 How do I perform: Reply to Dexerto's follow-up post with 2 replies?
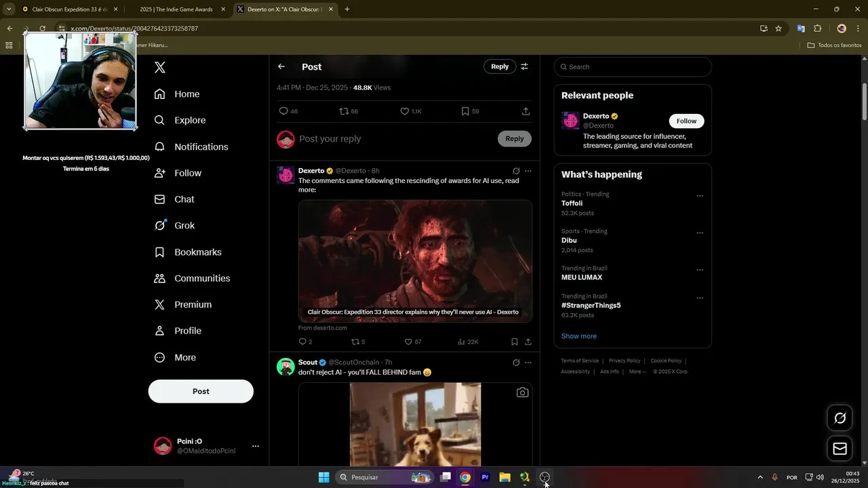[x=305, y=342]
